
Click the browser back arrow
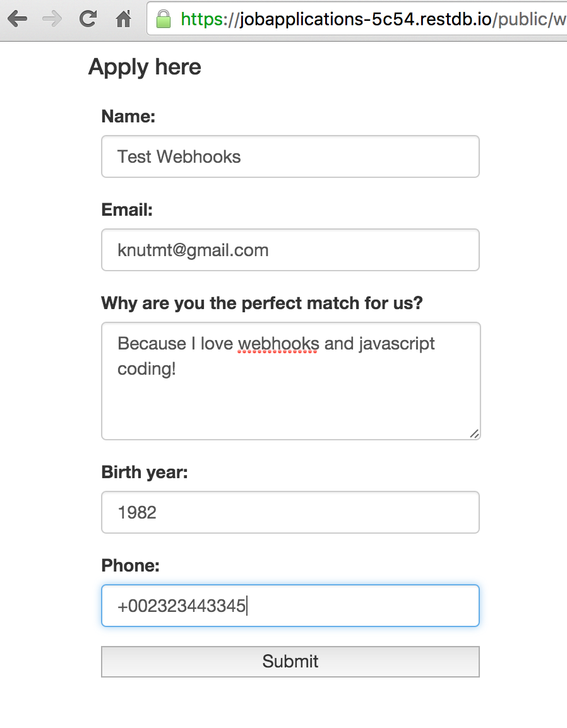pyautogui.click(x=17, y=20)
